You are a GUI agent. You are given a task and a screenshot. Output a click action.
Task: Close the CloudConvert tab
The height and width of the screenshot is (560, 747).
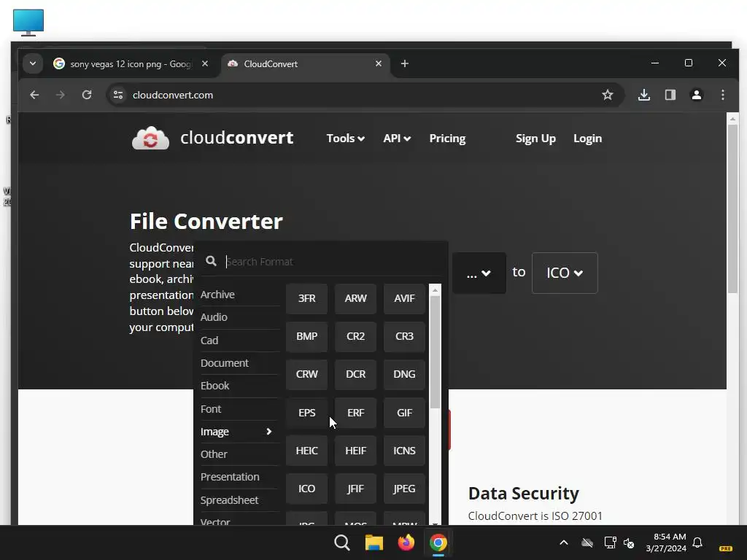pos(379,63)
